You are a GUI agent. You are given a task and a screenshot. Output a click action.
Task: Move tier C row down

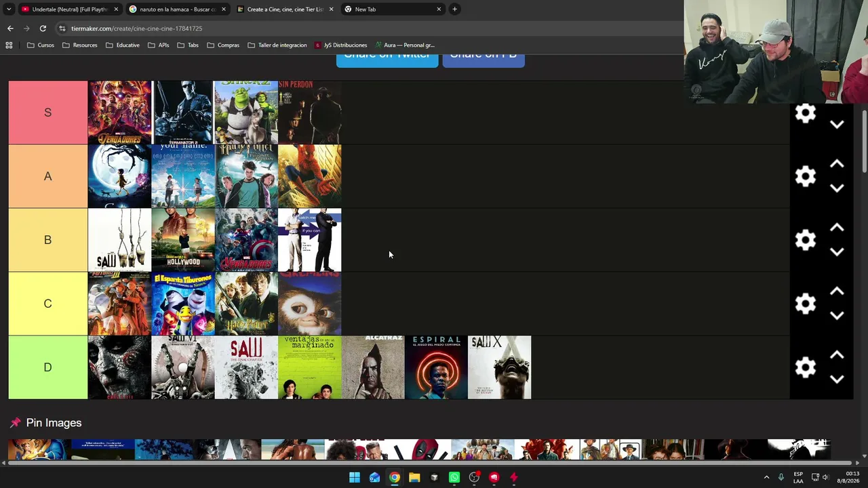(x=837, y=316)
